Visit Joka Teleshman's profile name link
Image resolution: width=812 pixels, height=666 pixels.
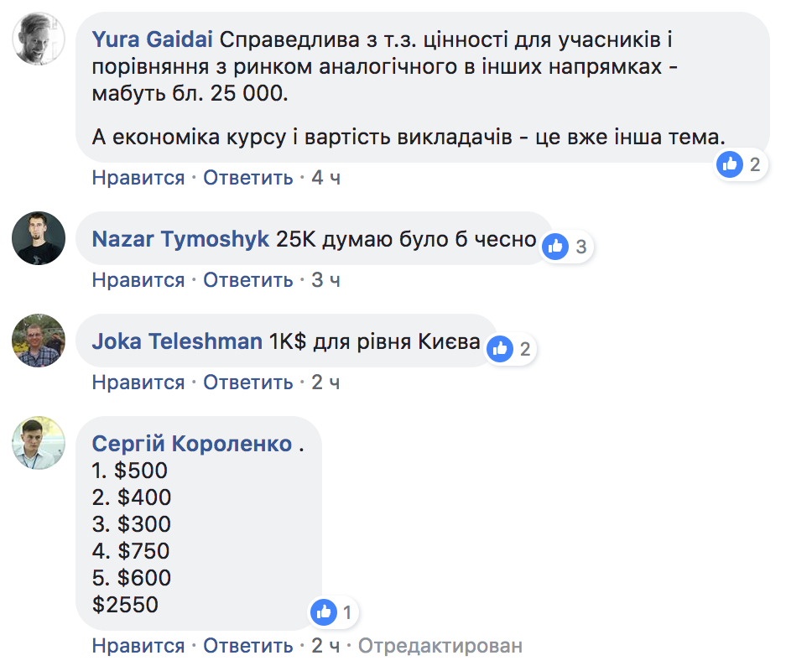coord(177,341)
